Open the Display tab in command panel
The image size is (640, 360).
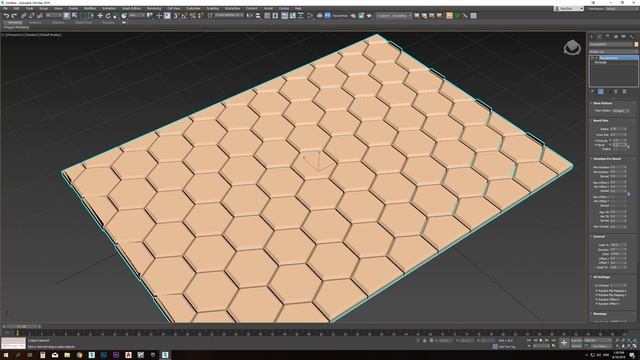pyautogui.click(x=623, y=37)
